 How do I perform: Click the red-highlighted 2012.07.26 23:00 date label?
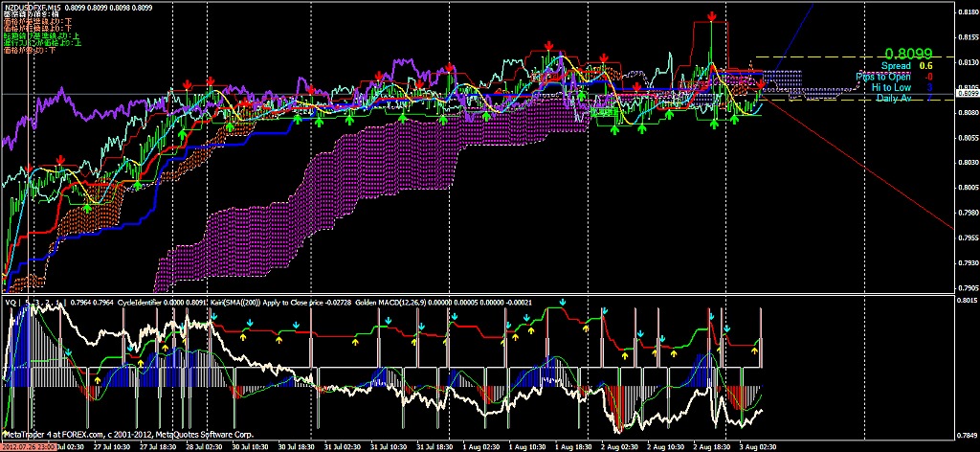[x=29, y=445]
